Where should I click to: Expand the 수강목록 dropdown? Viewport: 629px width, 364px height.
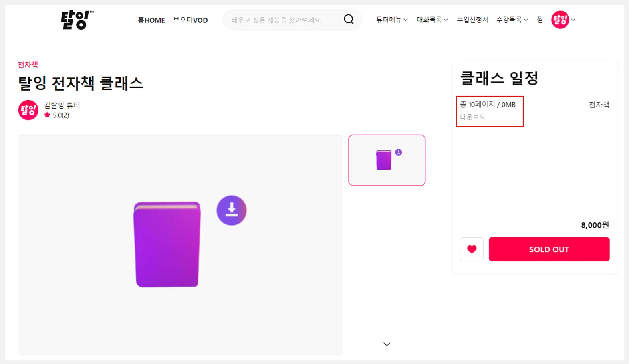tap(512, 20)
